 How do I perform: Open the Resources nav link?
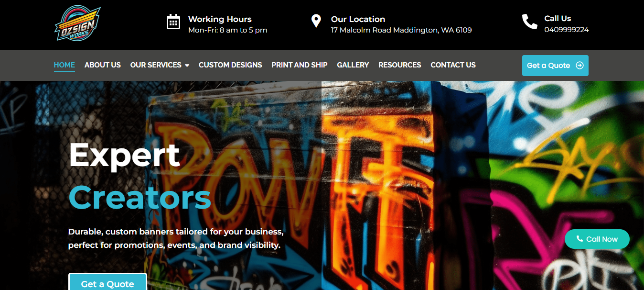[x=400, y=65]
